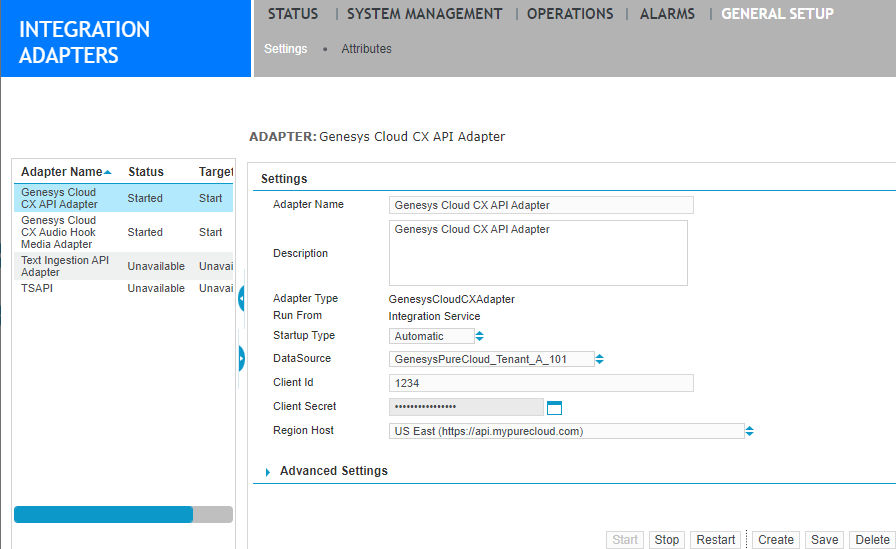Viewport: 896px width, 549px height.
Task: Select Genesys Cloud CX API Adapter row
Action: click(123, 198)
